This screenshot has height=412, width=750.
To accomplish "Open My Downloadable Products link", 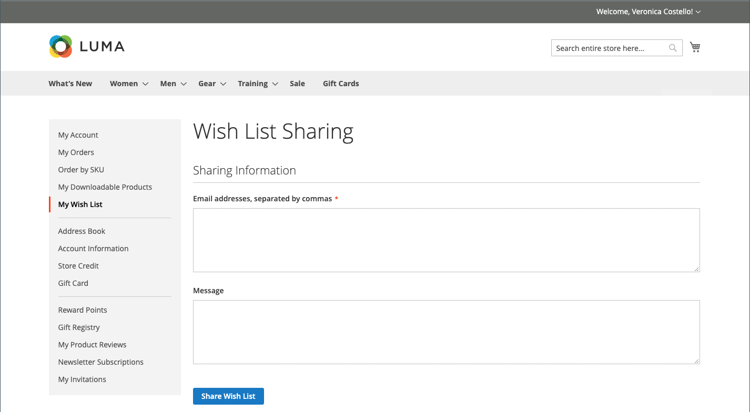I will pyautogui.click(x=105, y=187).
